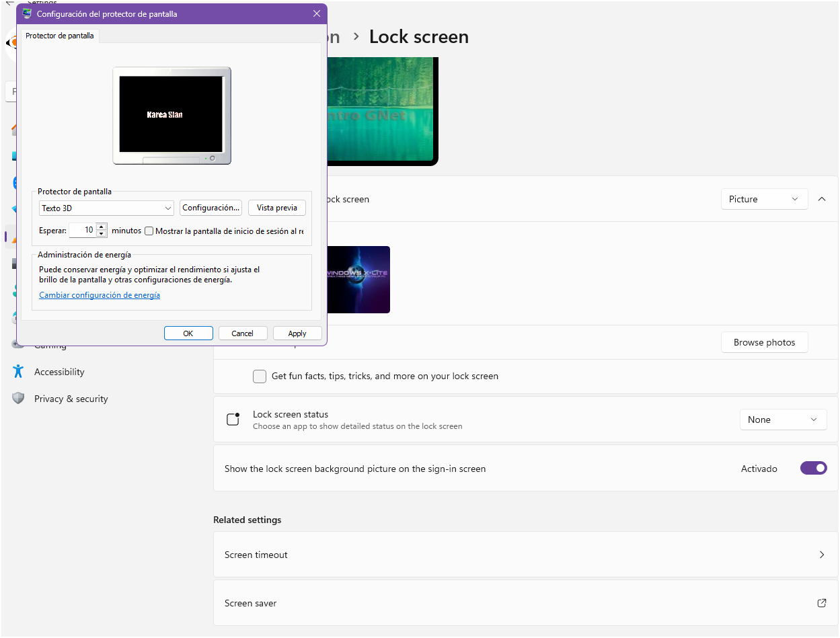
Task: Turn off sign-in screen background picture toggle
Action: point(813,469)
